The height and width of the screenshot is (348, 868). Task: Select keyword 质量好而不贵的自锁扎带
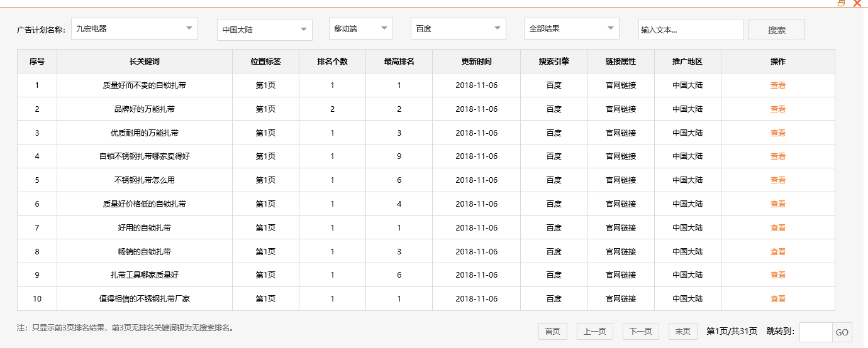145,85
